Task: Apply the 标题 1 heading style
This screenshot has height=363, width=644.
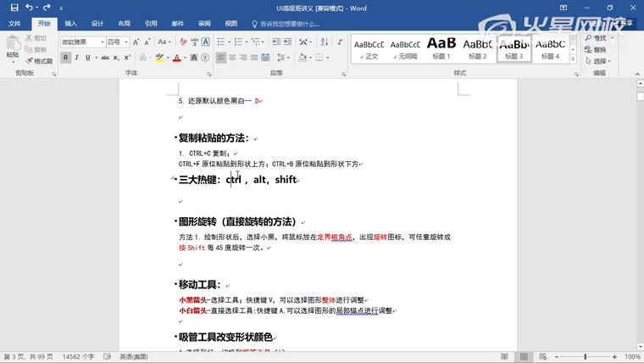Action: coord(441,47)
